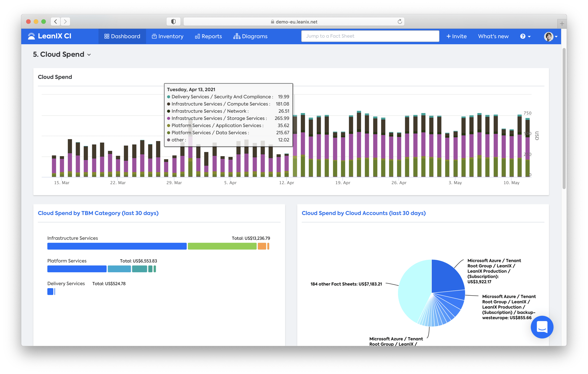Click the browser forward arrow
588x374 pixels.
65,21
